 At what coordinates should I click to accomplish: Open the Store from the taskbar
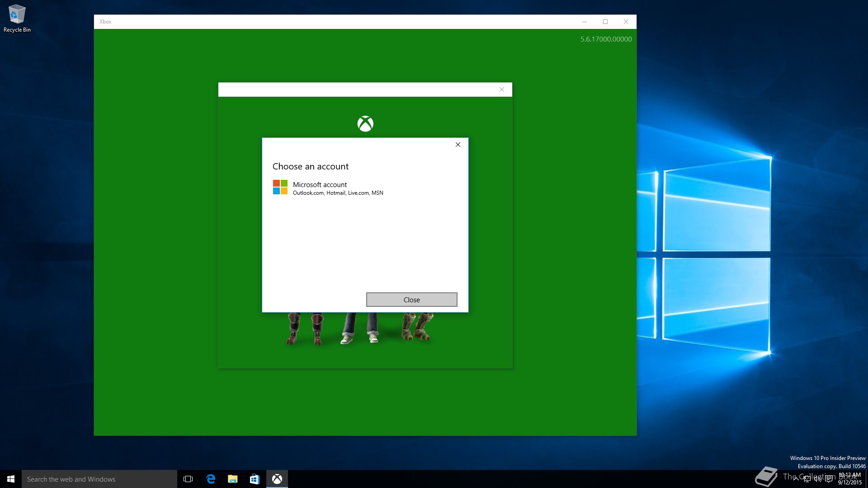click(x=255, y=479)
